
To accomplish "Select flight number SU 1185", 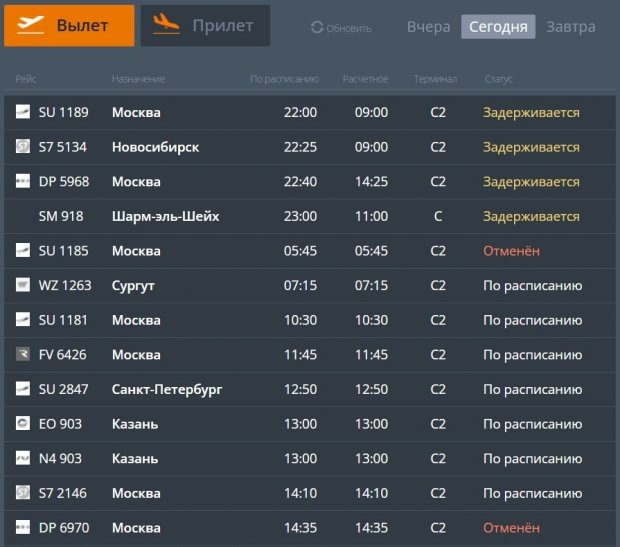I will 63,251.
